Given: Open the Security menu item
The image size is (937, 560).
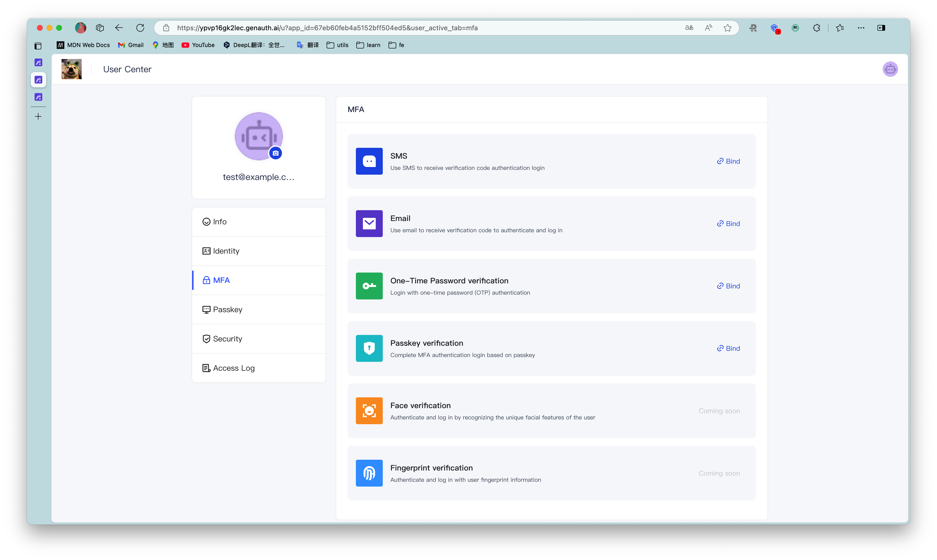Looking at the screenshot, I should tap(259, 339).
